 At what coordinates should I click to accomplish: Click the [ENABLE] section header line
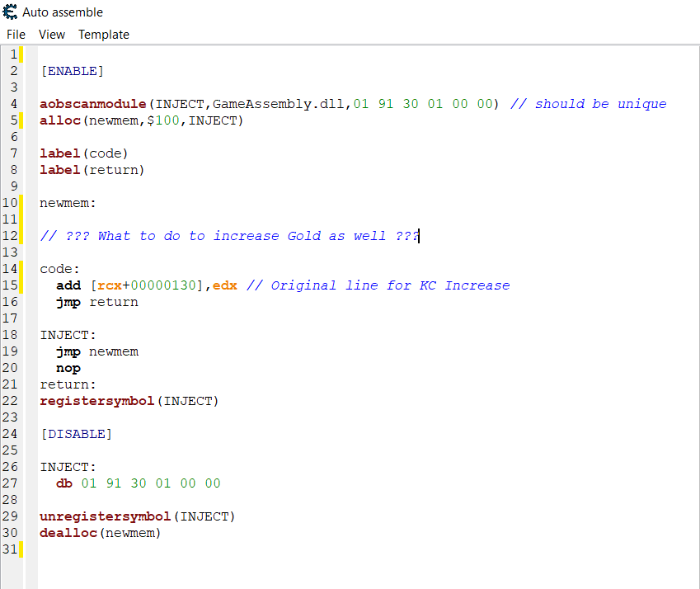click(72, 71)
